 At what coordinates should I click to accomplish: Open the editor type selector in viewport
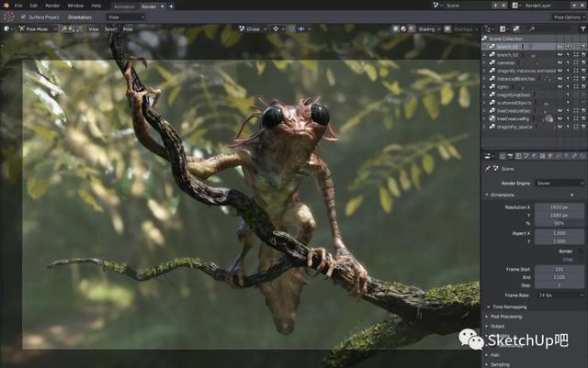[8, 28]
